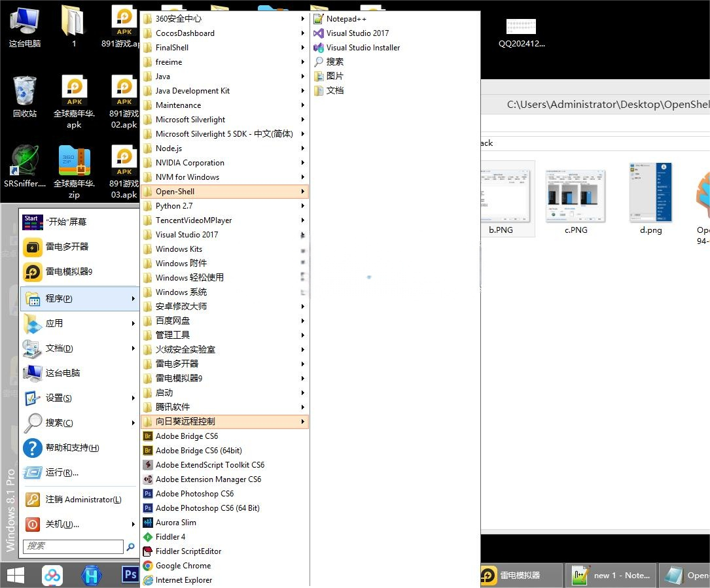Image resolution: width=710 pixels, height=588 pixels.
Task: Select the NVIDIA Corporation folder entry
Action: (225, 162)
